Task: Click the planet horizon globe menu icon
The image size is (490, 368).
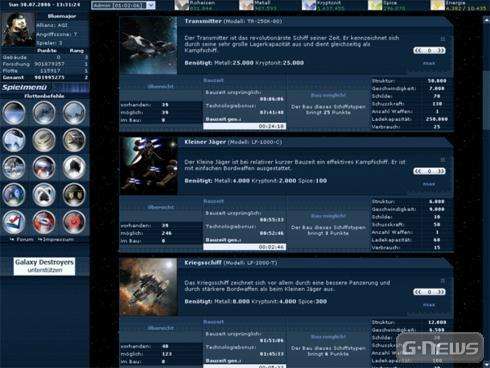Action: (x=14, y=113)
